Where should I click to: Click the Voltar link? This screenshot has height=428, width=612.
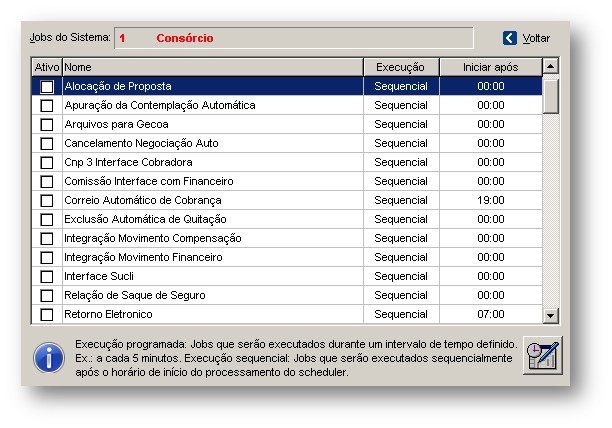click(536, 38)
